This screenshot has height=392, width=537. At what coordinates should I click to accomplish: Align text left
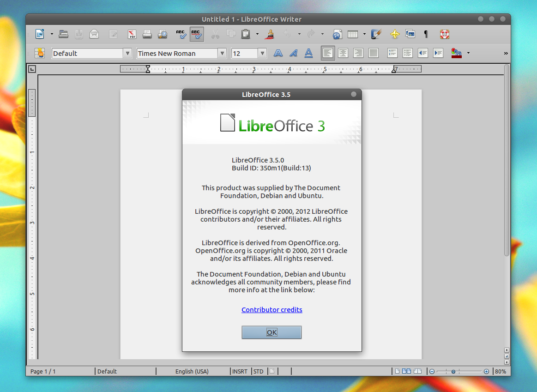(328, 53)
